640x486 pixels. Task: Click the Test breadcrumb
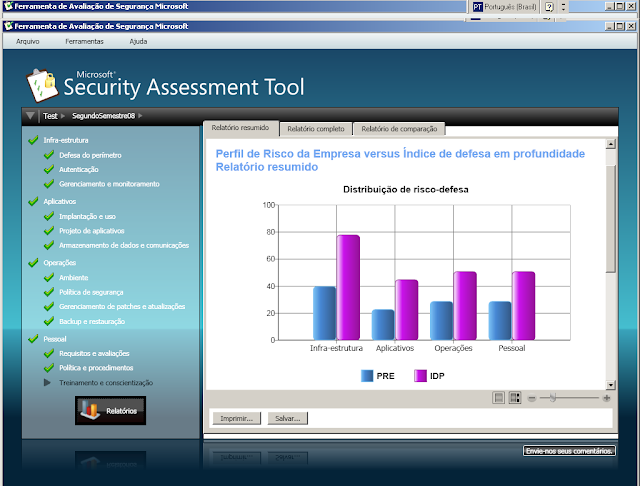click(x=50, y=116)
